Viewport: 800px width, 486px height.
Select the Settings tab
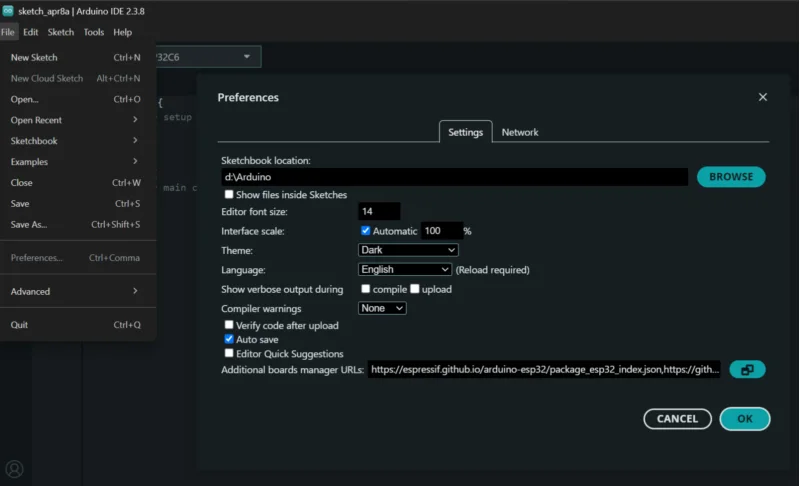(x=465, y=132)
